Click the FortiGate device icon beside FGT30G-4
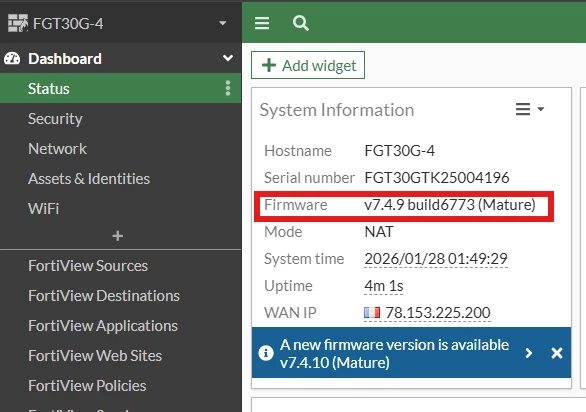 18,23
